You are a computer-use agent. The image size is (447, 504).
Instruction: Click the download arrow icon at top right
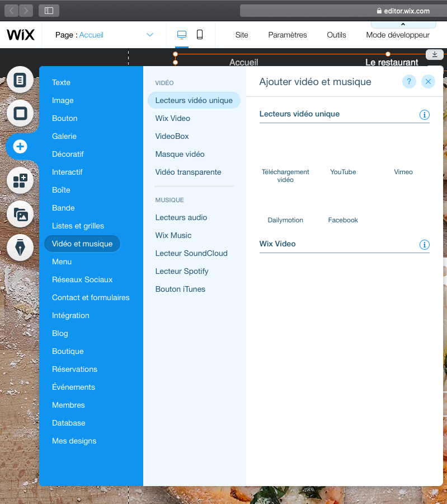click(435, 54)
